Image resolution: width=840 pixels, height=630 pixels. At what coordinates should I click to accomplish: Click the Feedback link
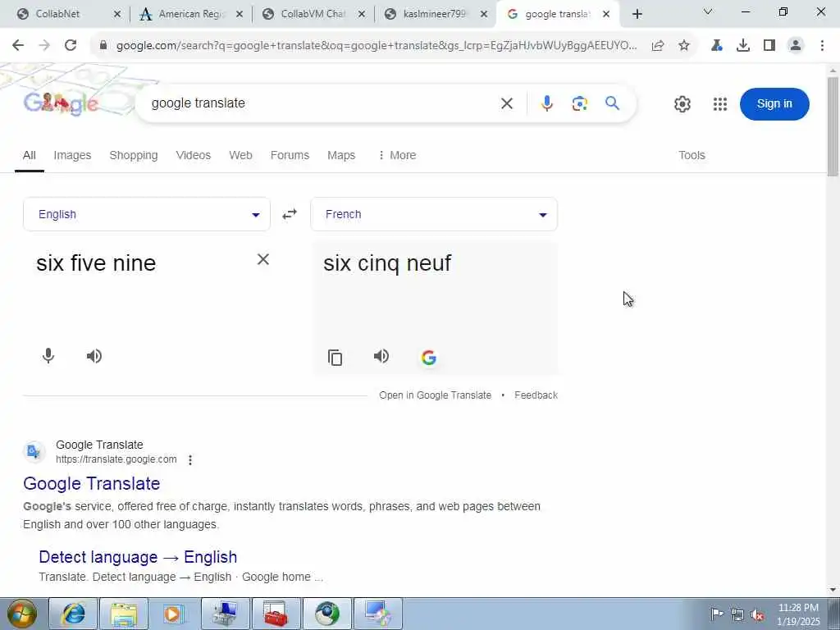click(536, 395)
